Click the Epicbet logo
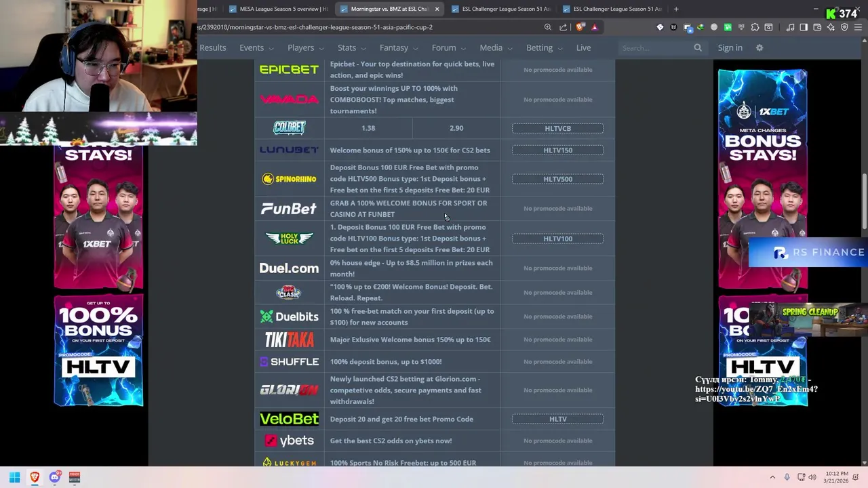Screen dimensions: 868x488 (289, 69)
